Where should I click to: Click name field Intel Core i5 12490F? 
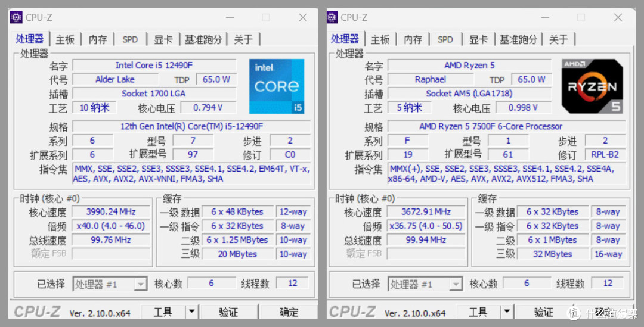[x=154, y=66]
